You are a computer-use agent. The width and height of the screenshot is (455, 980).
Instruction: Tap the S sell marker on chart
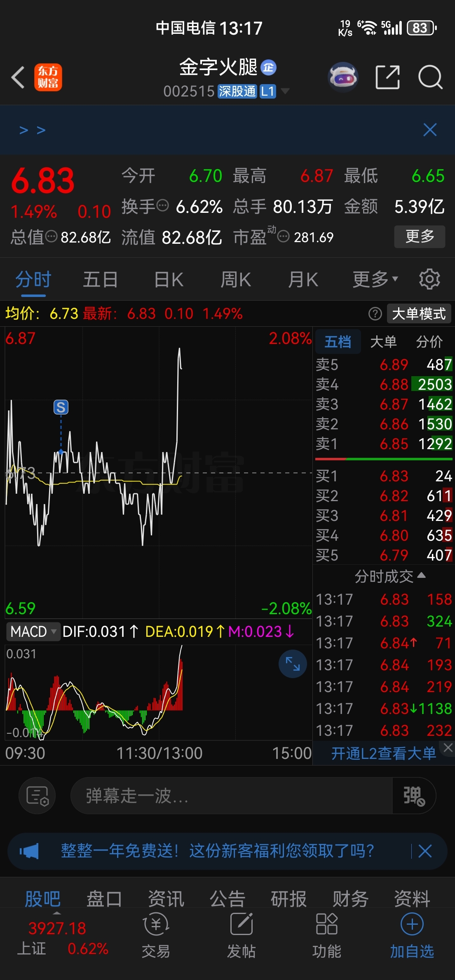(61, 408)
